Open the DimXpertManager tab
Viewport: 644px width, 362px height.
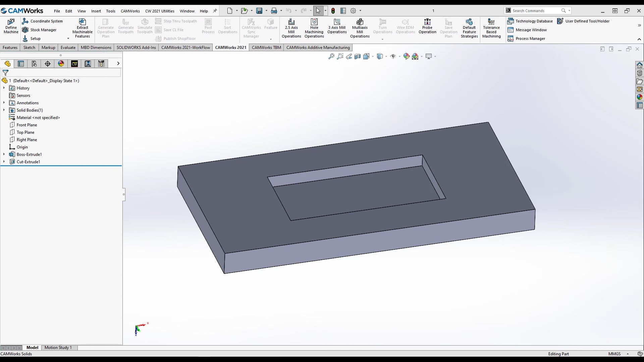tap(48, 64)
